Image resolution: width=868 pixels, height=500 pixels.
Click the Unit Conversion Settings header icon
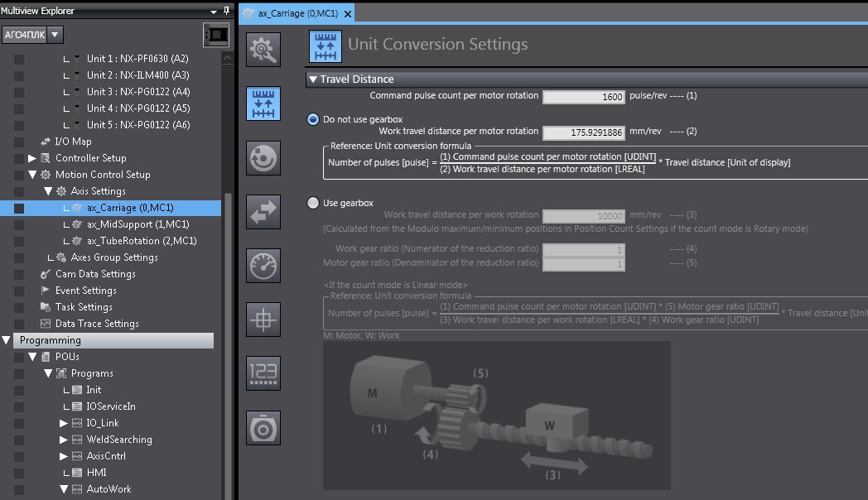[325, 46]
